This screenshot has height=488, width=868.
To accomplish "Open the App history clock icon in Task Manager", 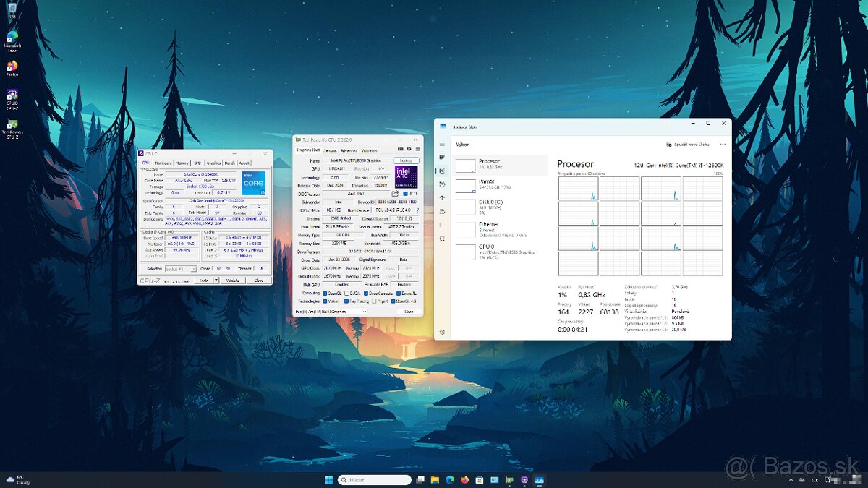I will 442,185.
